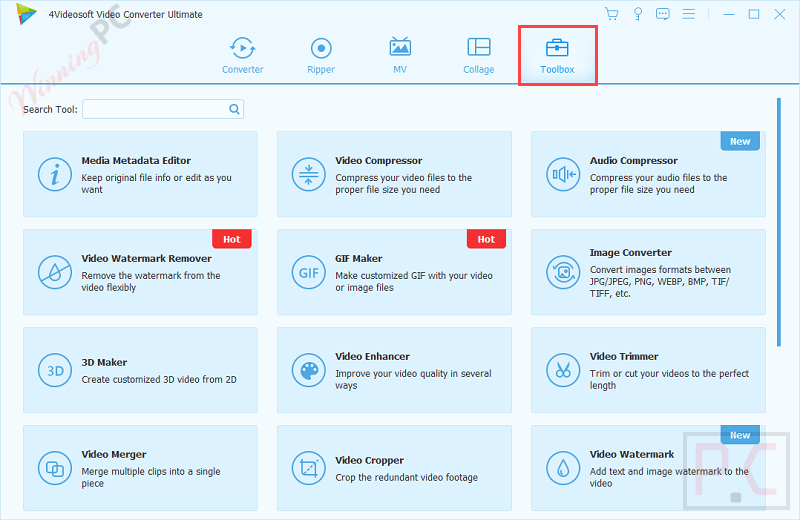
Task: Open the MV tab
Action: pyautogui.click(x=400, y=56)
